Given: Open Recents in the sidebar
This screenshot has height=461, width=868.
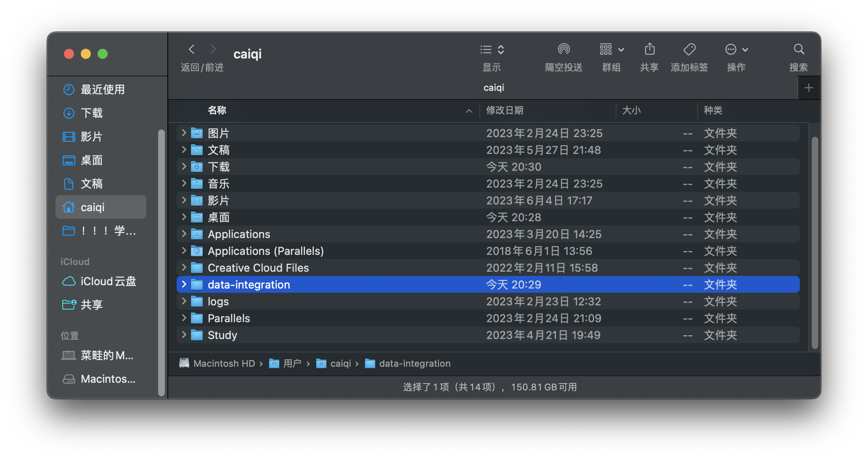Looking at the screenshot, I should [102, 90].
